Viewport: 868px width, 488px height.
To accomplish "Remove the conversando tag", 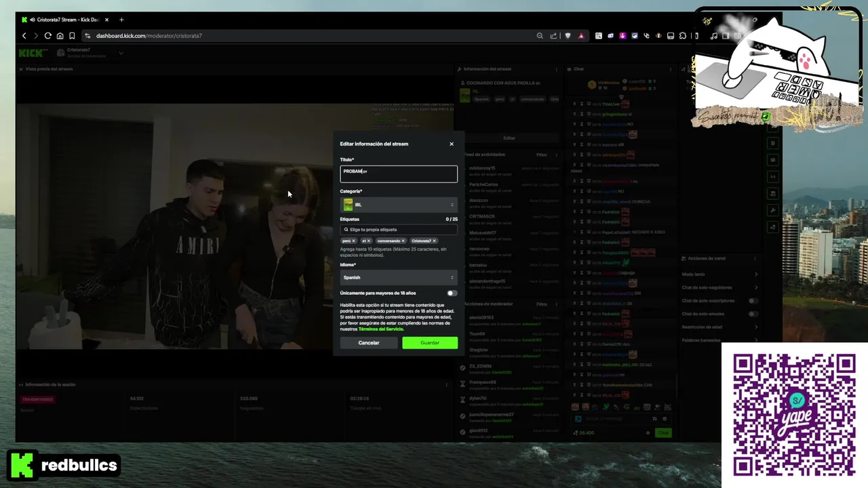I will [x=403, y=241].
